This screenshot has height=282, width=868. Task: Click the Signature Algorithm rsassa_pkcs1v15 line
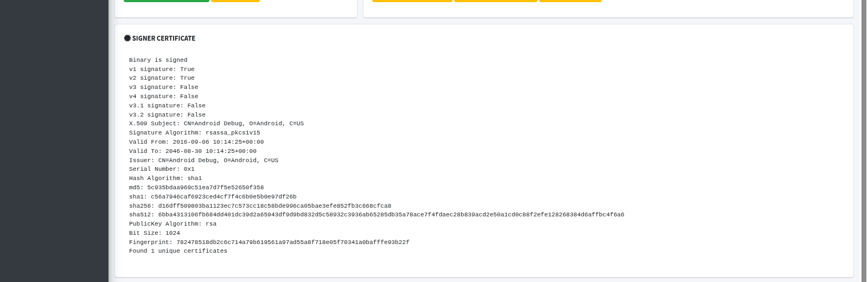coord(195,133)
